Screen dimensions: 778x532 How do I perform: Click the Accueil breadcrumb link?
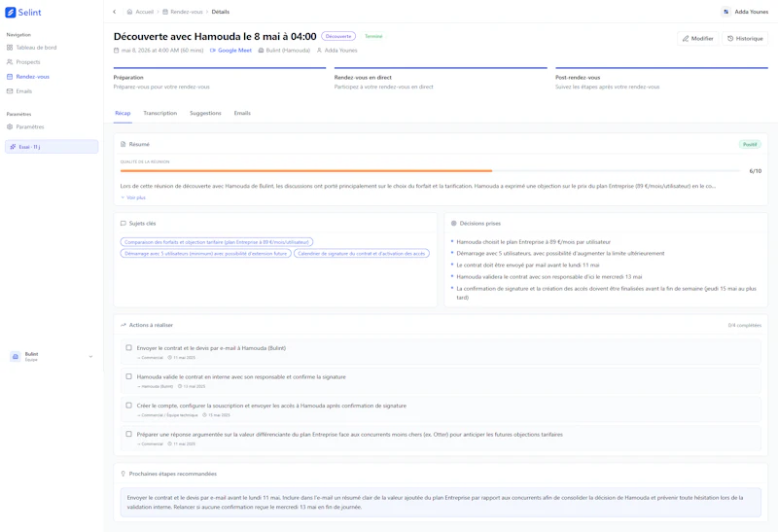[144, 12]
